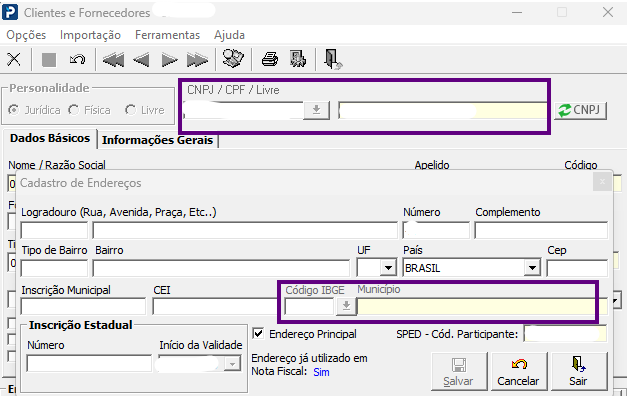Open the País dropdown showing BRASIL
Image resolution: width=627 pixels, height=396 pixels.
[532, 268]
